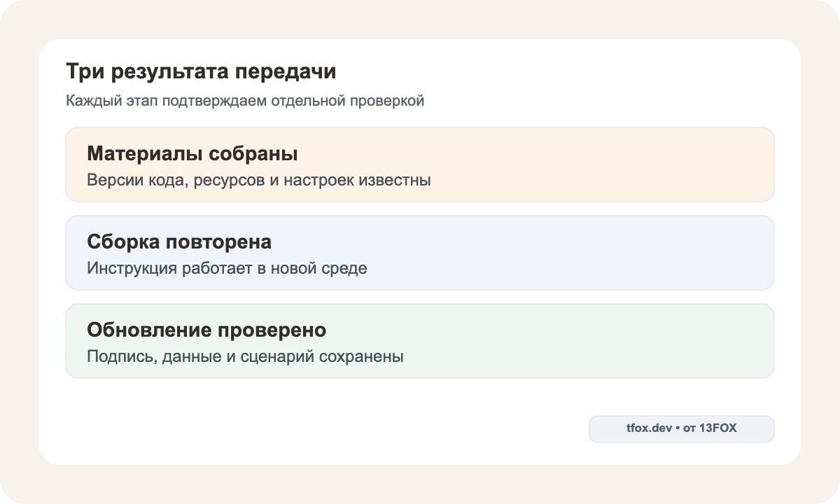Click the text "Инструкция работает в новой среде"
The height and width of the screenshot is (504, 840).
click(227, 268)
